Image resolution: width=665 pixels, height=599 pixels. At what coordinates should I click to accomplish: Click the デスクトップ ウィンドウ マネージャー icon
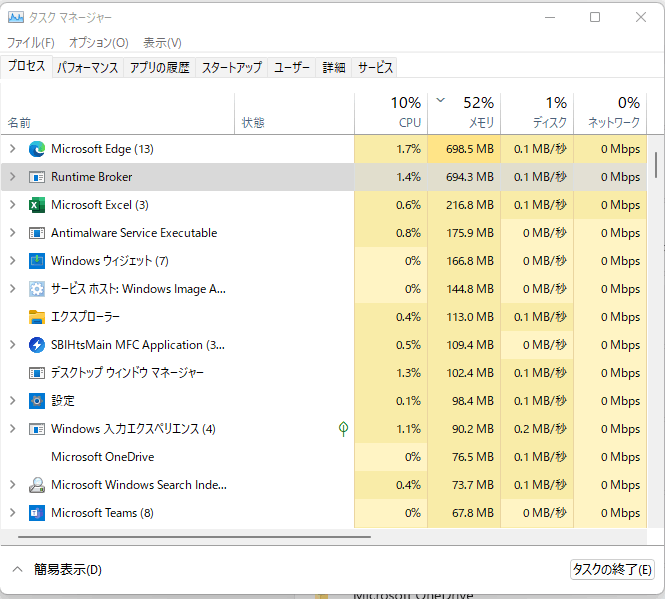(37, 373)
